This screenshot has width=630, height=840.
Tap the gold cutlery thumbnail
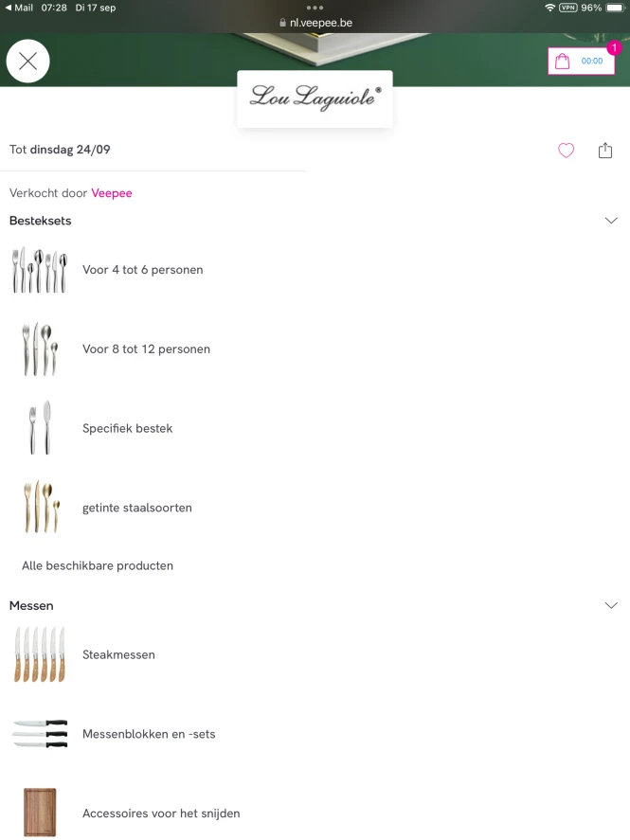coord(40,508)
